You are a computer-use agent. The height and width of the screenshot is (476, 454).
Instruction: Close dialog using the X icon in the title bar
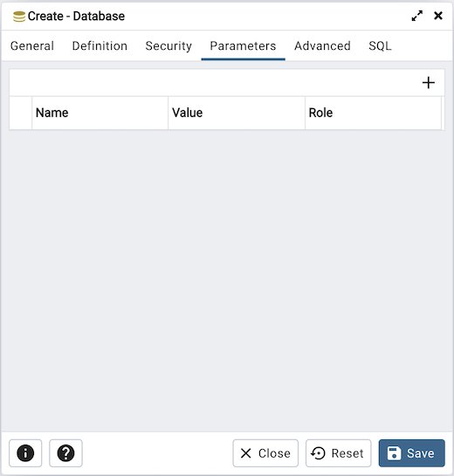[x=438, y=16]
